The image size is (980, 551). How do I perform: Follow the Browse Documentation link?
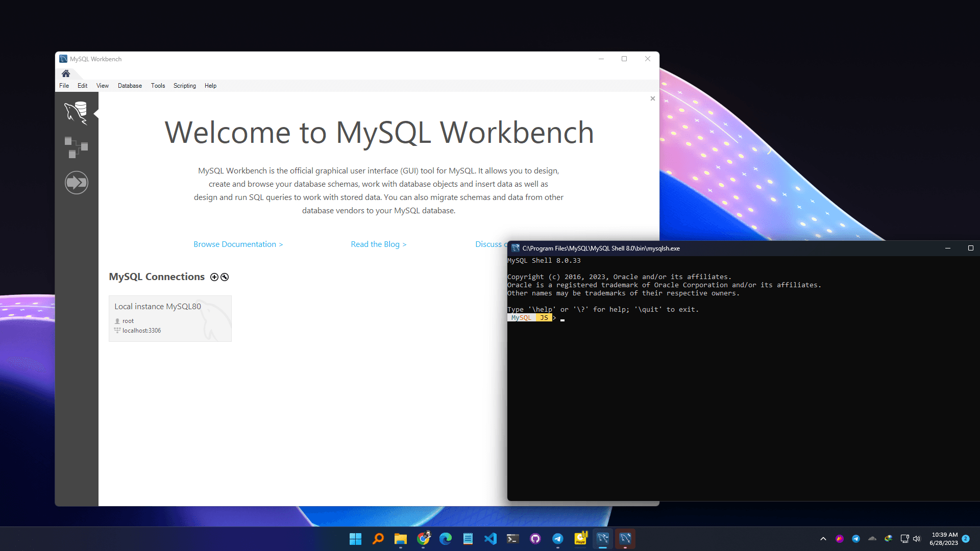tap(238, 244)
